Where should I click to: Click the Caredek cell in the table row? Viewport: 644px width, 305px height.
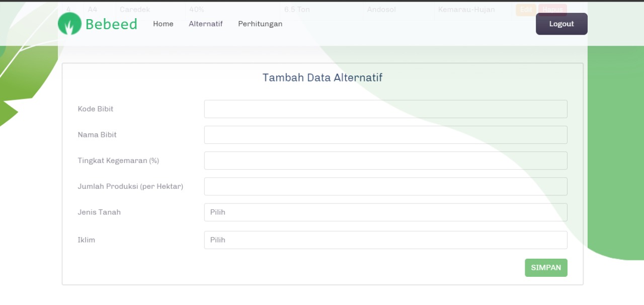click(134, 9)
